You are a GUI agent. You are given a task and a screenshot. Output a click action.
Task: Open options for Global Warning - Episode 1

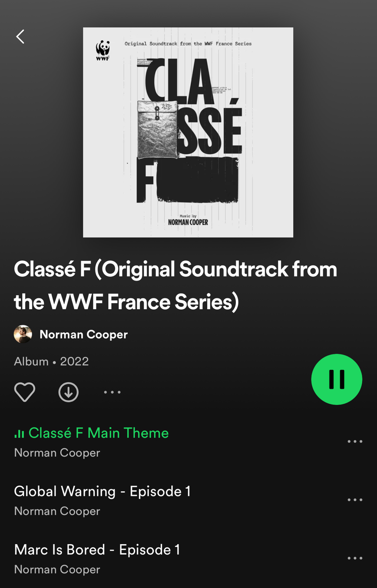pos(355,500)
